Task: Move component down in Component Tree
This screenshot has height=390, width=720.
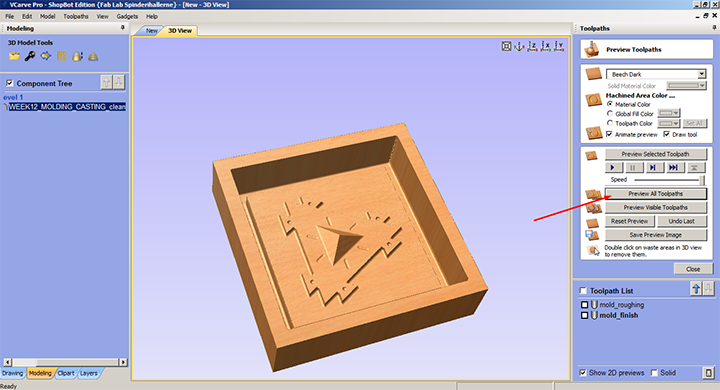Action: (x=118, y=83)
